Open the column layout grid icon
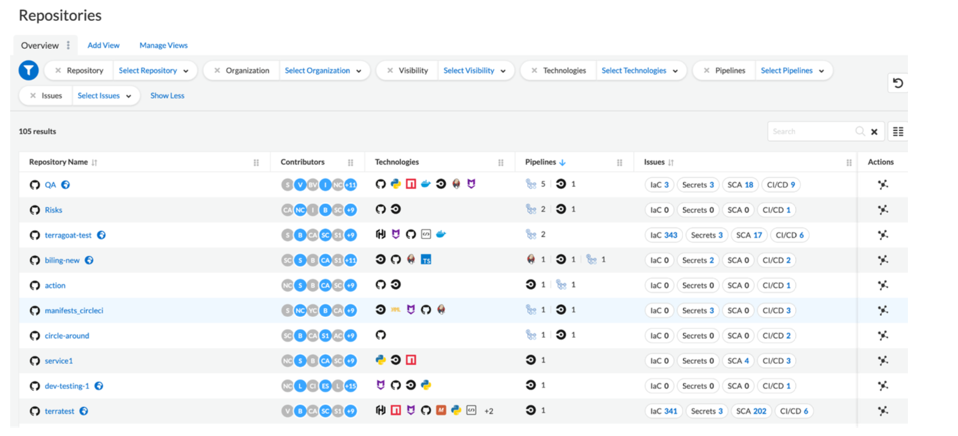The width and height of the screenshot is (958, 436). [897, 131]
